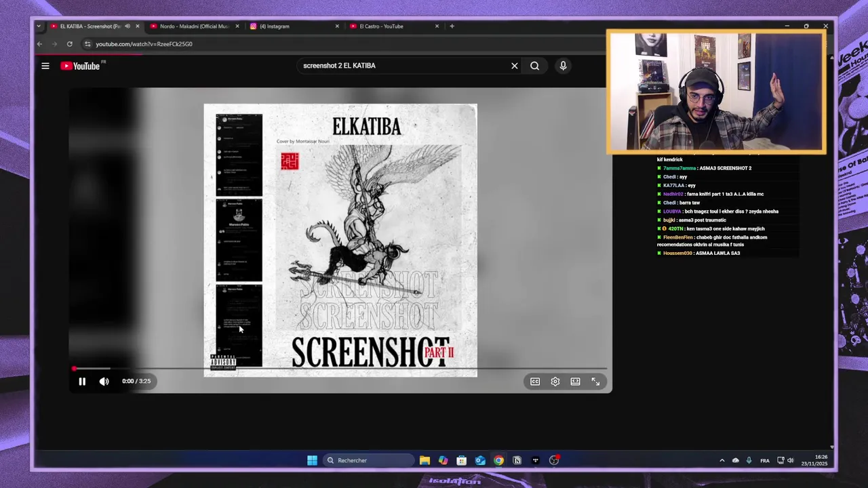This screenshot has width=868, height=488.
Task: Open the OneDrive cloud tray icon
Action: click(735, 460)
